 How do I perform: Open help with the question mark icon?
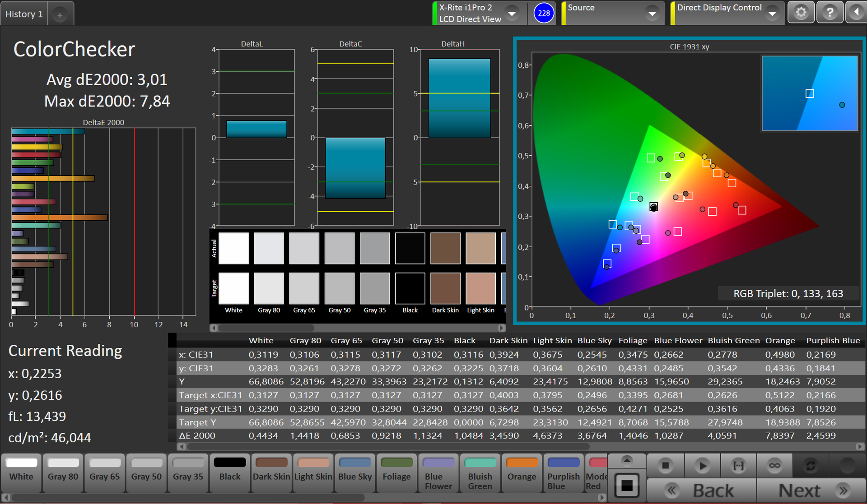830,12
